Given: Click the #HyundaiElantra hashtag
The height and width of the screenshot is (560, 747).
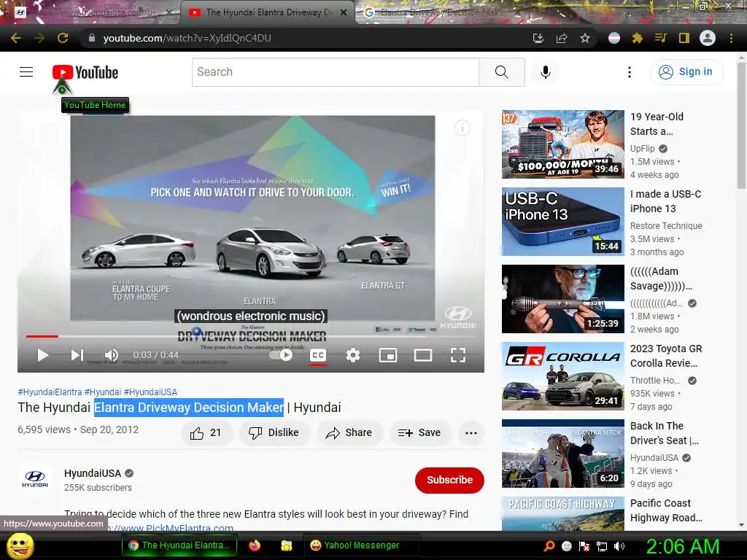Looking at the screenshot, I should pos(50,392).
